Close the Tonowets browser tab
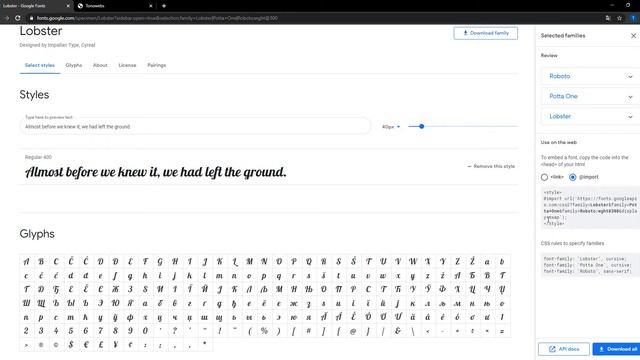Image resolution: width=640 pixels, height=360 pixels. pos(151,6)
